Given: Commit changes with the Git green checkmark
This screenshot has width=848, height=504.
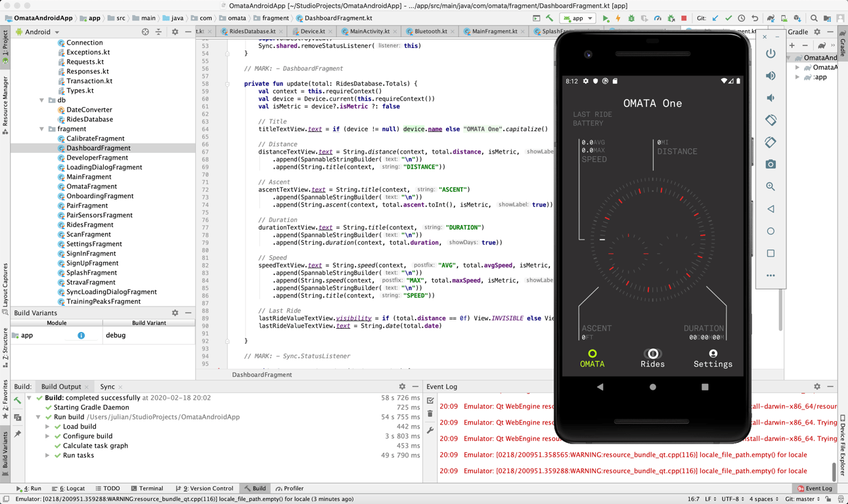Looking at the screenshot, I should pos(728,18).
